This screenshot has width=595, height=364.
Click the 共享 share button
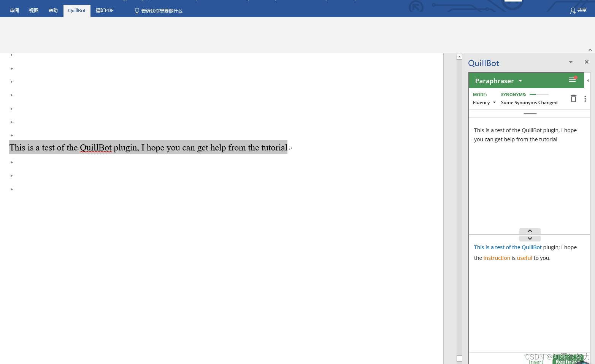(578, 11)
